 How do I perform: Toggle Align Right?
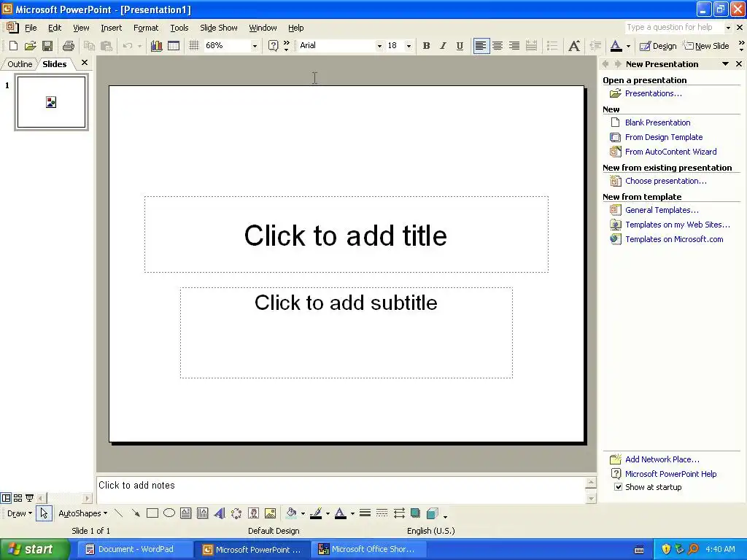tap(514, 46)
